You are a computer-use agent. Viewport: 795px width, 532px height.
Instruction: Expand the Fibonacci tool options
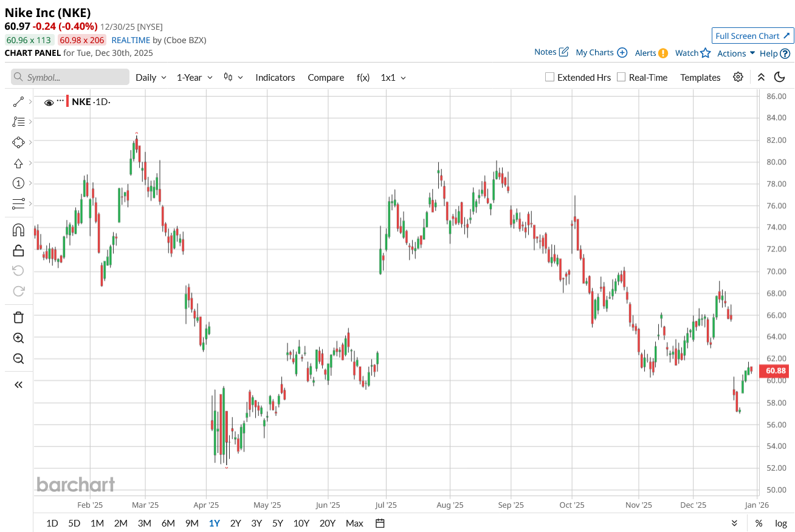click(30, 121)
